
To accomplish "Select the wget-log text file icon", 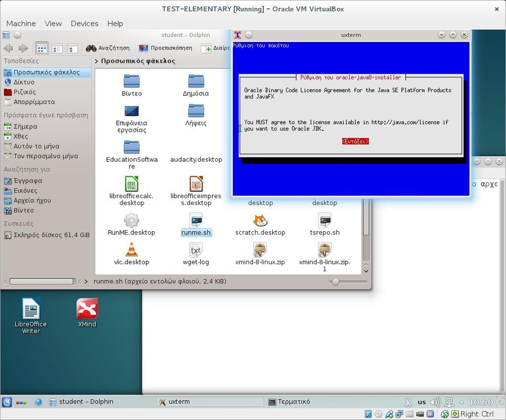I will click(x=196, y=250).
